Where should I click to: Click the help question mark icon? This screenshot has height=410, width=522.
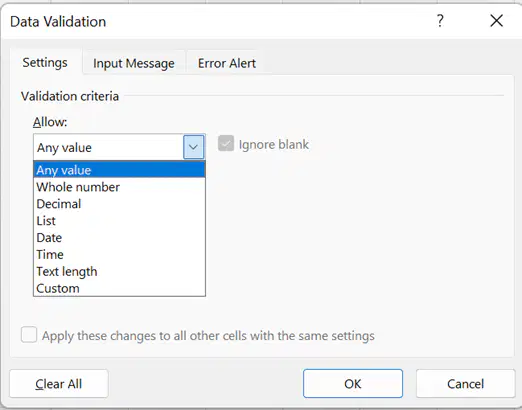440,21
